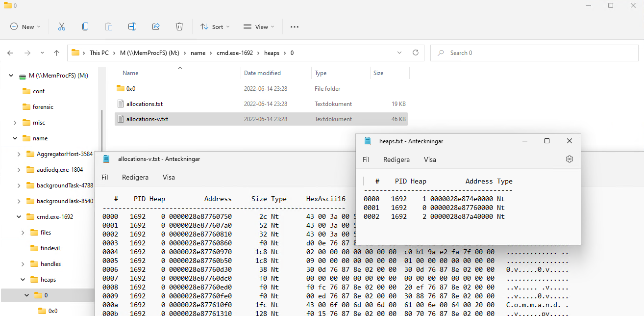Click the Delete trash can icon
This screenshot has height=316, width=644.
179,27
